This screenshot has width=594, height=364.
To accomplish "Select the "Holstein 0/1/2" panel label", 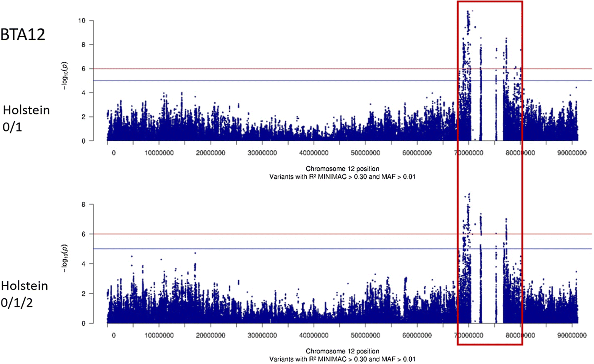I will (24, 294).
